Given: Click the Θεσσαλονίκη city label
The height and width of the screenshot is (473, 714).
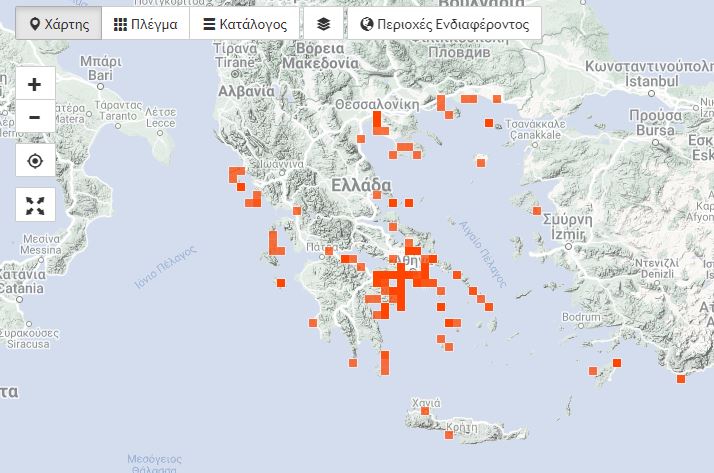Looking at the screenshot, I should 376,103.
